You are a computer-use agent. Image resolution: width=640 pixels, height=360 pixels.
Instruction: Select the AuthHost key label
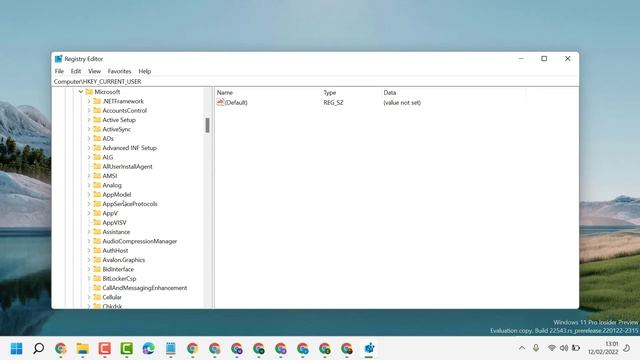115,251
